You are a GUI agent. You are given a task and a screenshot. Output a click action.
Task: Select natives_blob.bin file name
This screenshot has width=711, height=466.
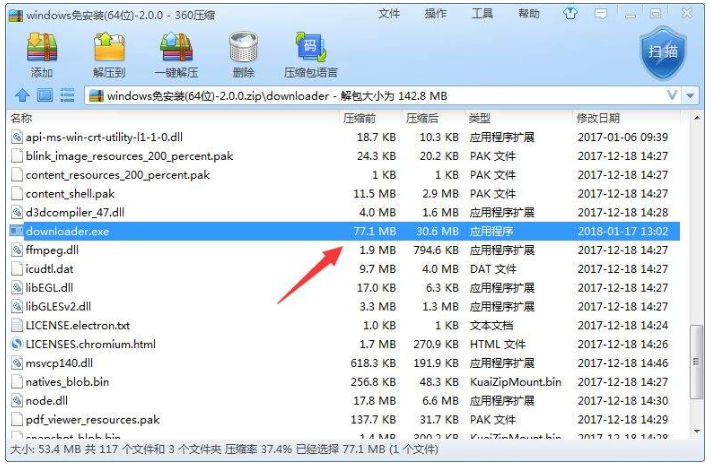click(68, 382)
